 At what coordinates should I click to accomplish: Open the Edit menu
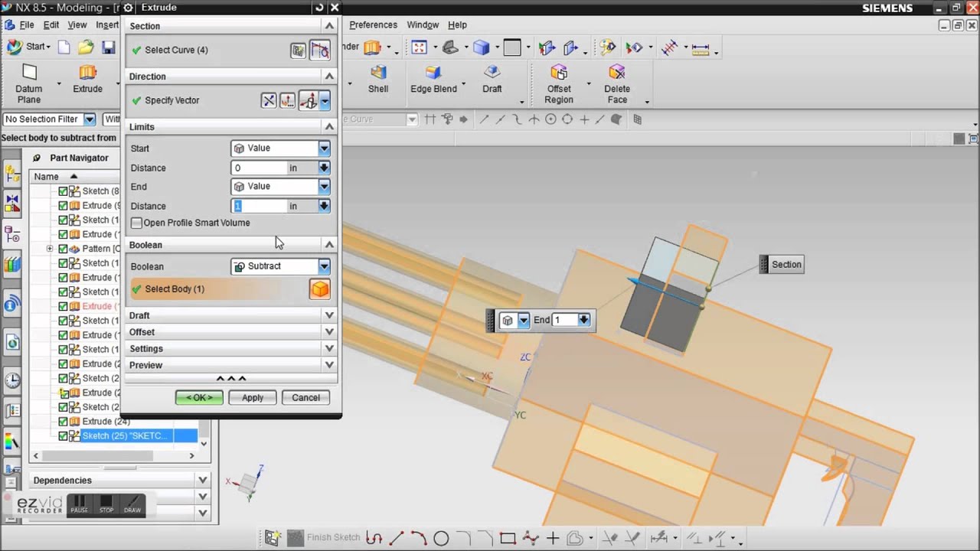click(51, 25)
